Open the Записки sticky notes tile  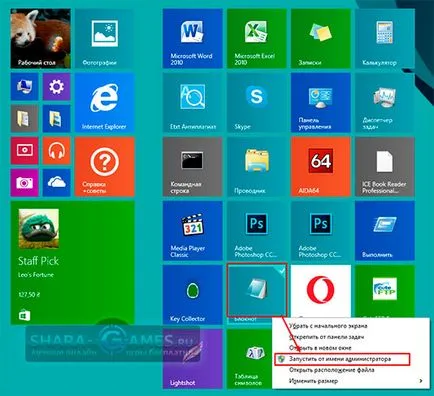click(x=321, y=38)
